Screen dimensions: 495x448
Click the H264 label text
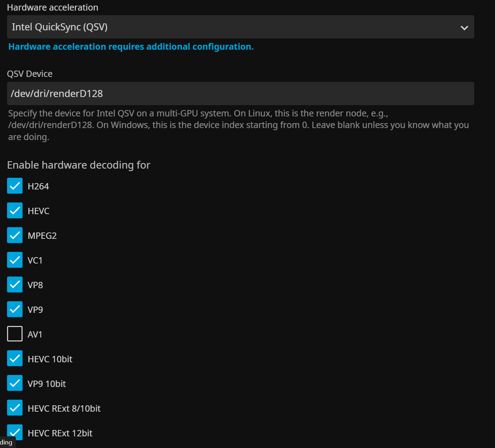[x=38, y=186]
